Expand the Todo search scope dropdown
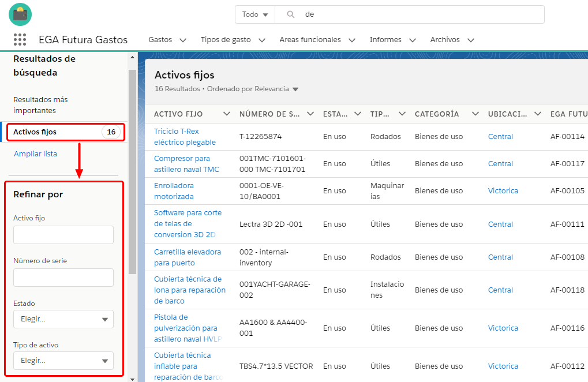Image resolution: width=588 pixels, height=382 pixels. click(x=255, y=14)
